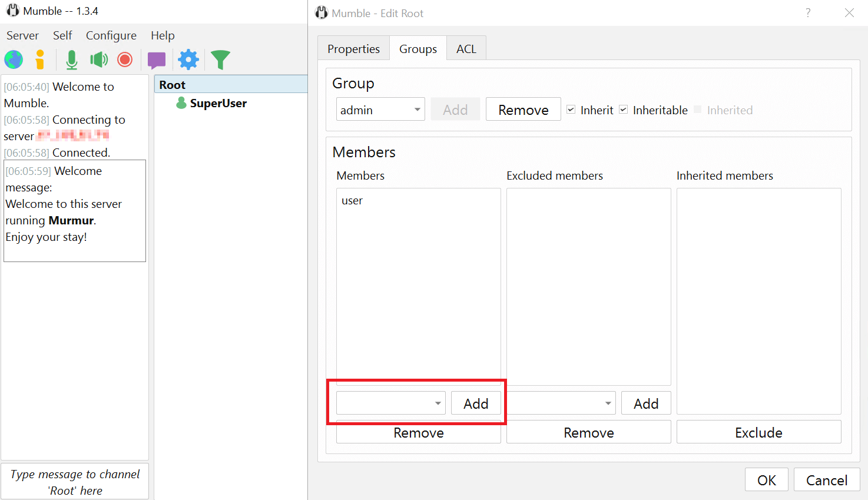Click the Exclude button
This screenshot has height=500, width=868.
759,432
